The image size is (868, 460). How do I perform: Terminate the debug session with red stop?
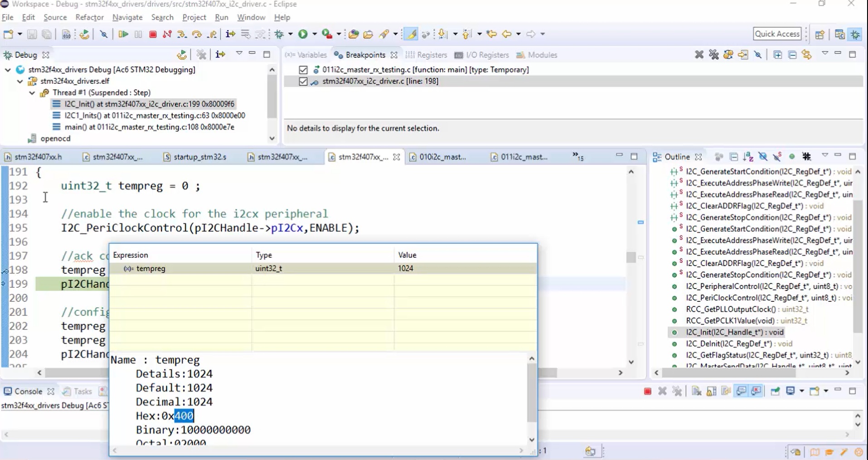(153, 34)
